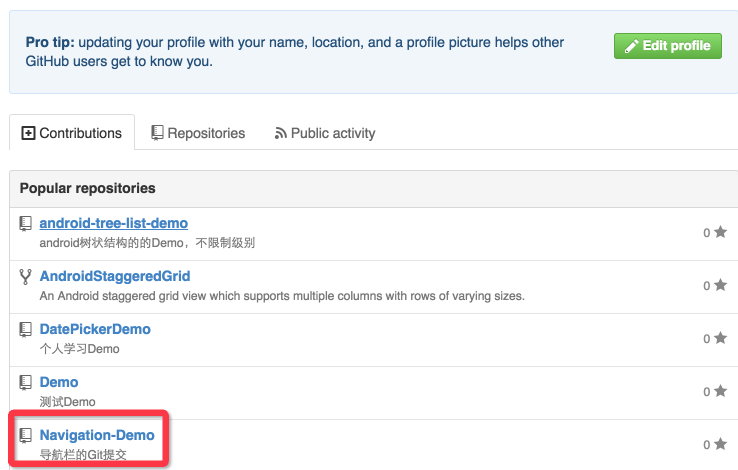Open the android-tree-list-demo repository link
The image size is (738, 470).
click(x=113, y=223)
